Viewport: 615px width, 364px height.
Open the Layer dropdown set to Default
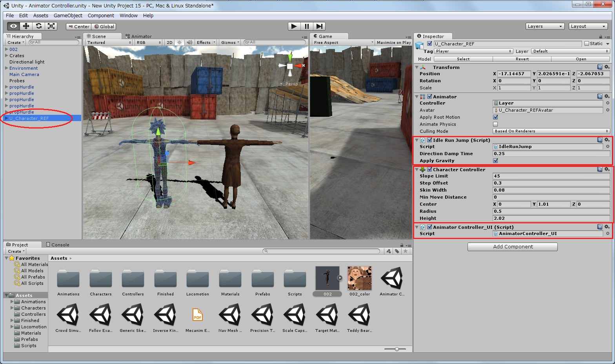click(570, 51)
